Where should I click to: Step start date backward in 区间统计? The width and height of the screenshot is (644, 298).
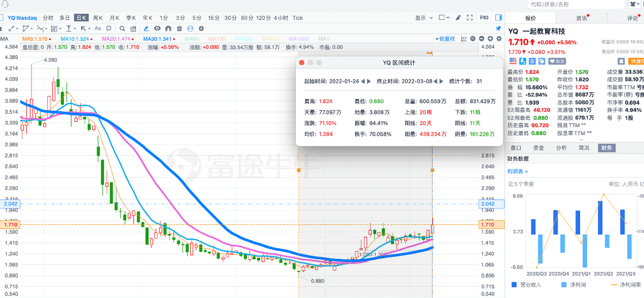(x=363, y=81)
